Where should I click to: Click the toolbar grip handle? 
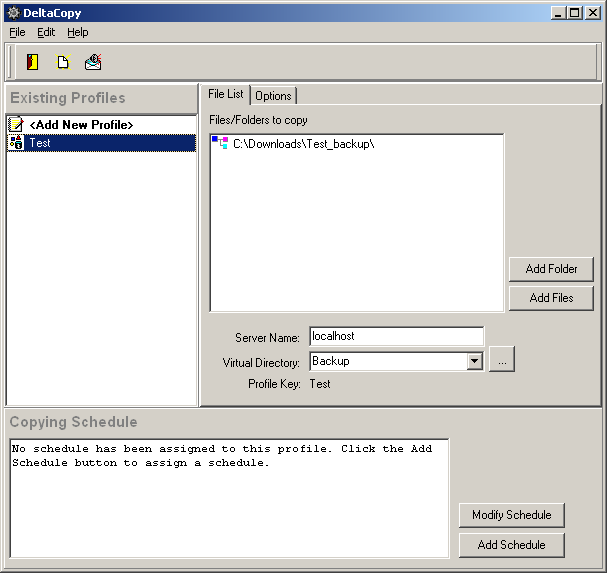tap(11, 62)
